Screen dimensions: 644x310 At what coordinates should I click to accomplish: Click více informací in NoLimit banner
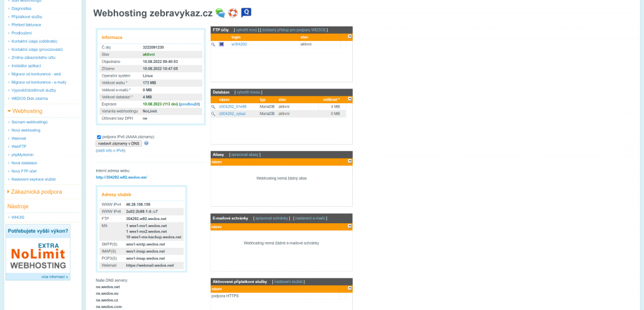coord(55,277)
